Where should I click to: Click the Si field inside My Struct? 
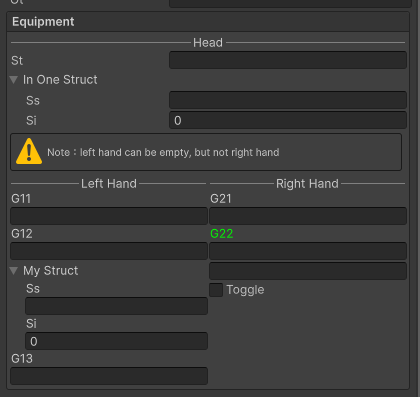(117, 341)
